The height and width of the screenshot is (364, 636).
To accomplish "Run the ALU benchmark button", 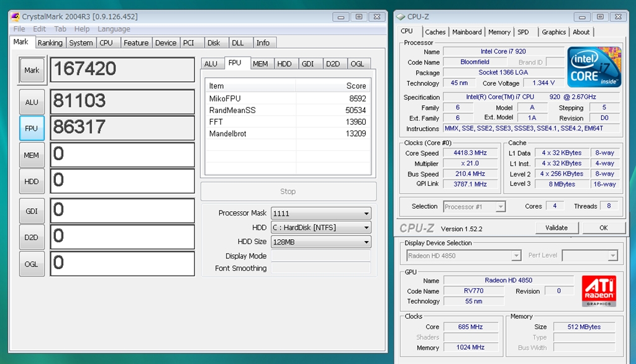I will (32, 102).
